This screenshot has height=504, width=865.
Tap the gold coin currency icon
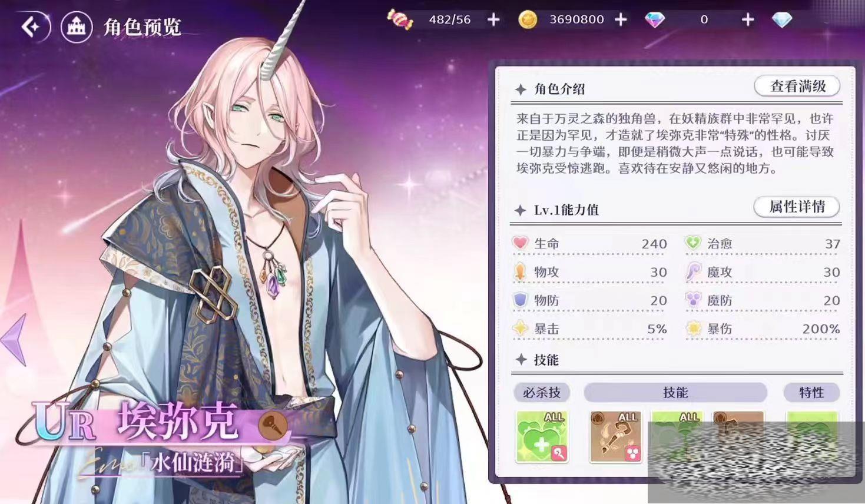click(528, 19)
